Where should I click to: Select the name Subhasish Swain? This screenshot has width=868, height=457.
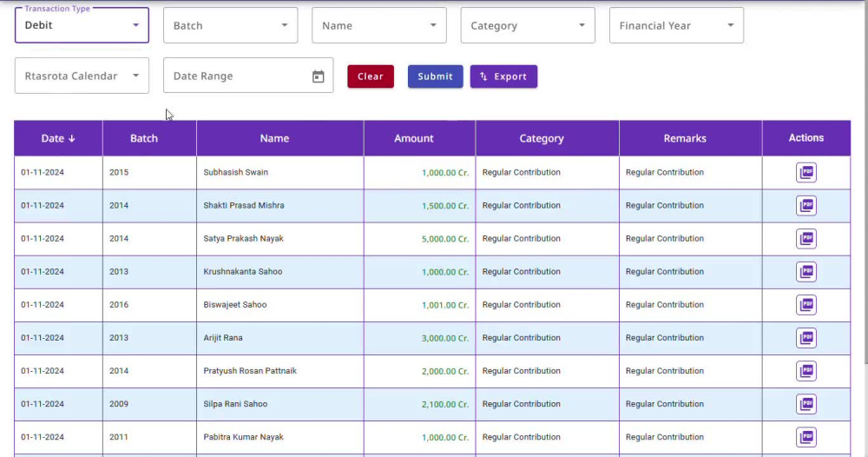tap(236, 172)
